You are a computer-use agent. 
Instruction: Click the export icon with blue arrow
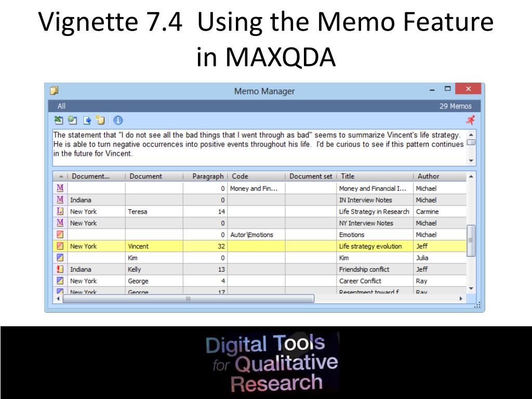click(x=87, y=120)
